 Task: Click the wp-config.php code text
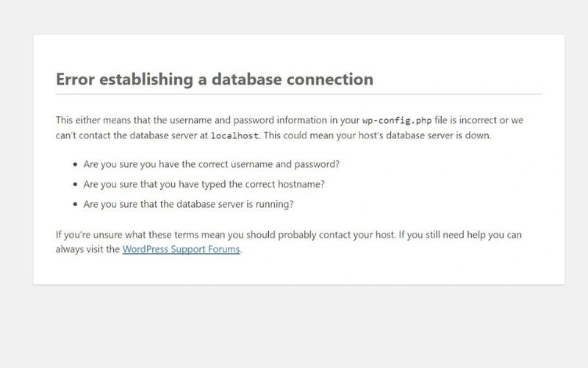[x=397, y=121]
